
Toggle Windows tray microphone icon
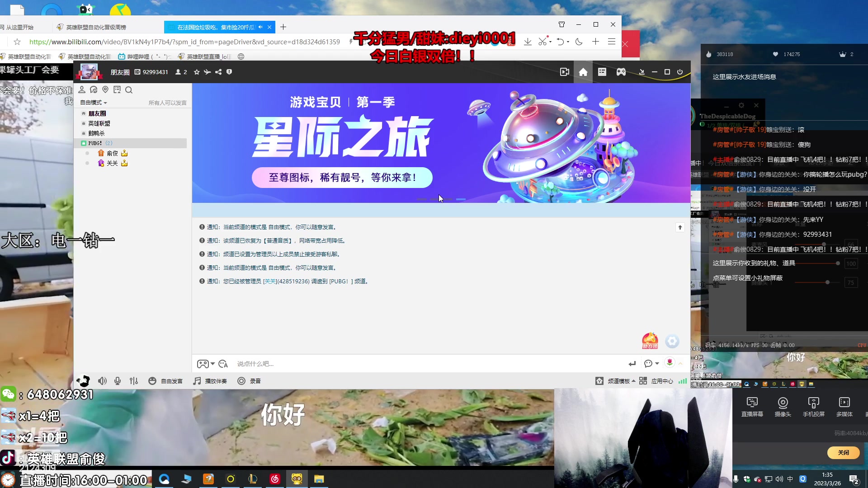(736, 479)
